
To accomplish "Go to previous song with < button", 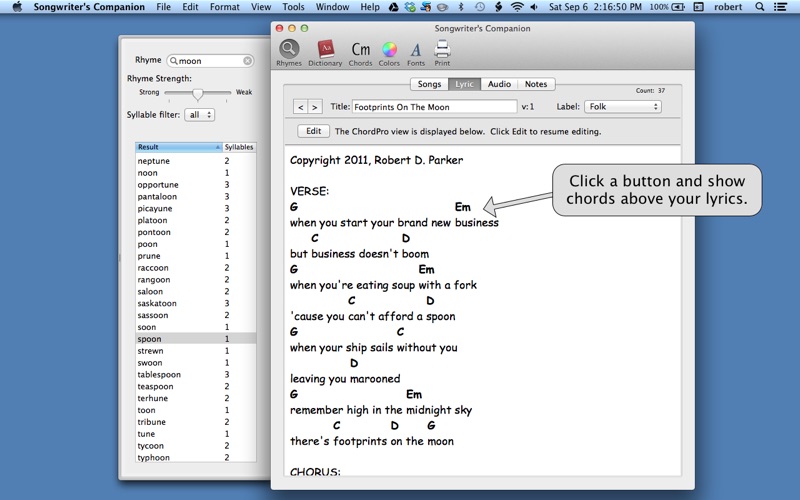I will click(301, 107).
